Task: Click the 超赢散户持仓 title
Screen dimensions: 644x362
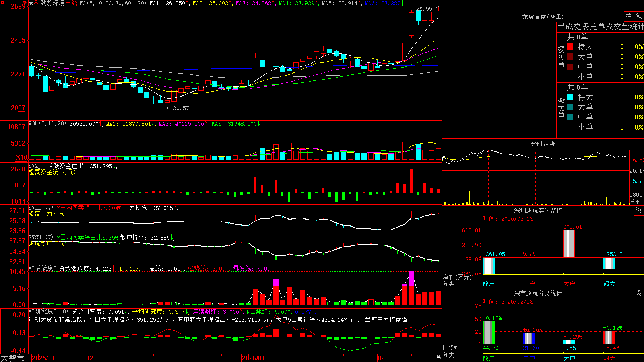Action: pyautogui.click(x=46, y=243)
